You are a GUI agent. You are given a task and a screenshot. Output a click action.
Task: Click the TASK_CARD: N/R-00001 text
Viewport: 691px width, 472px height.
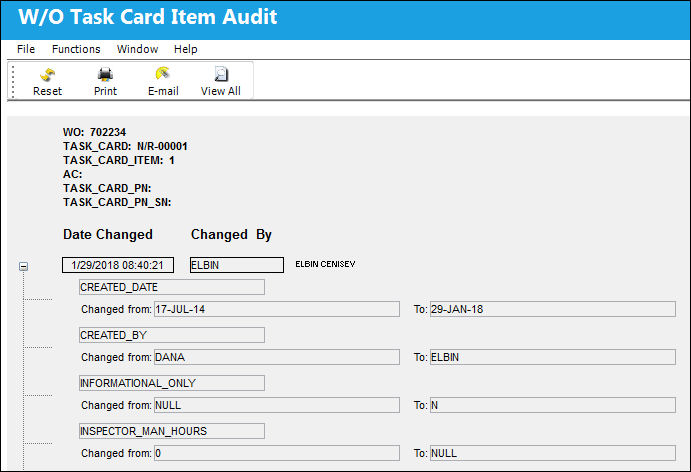click(125, 146)
